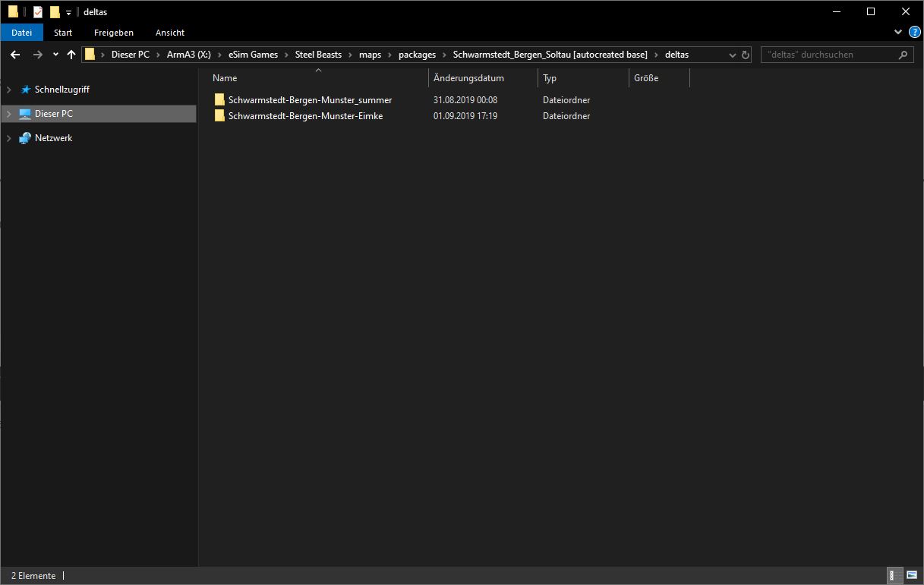
Task: Click the Properties icon in title bar
Action: point(38,12)
